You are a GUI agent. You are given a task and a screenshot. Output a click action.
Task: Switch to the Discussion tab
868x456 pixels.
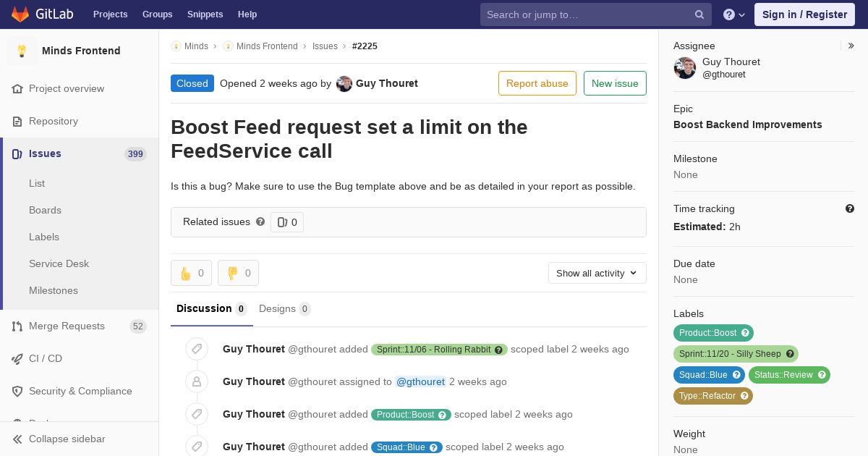pos(212,309)
